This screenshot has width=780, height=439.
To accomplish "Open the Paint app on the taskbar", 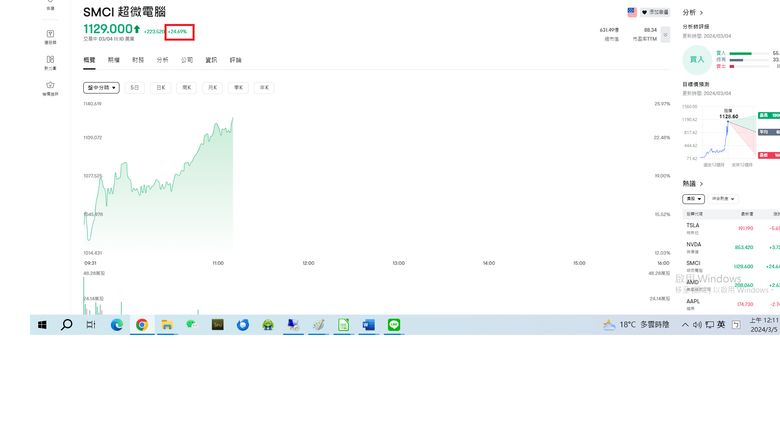I will [318, 325].
